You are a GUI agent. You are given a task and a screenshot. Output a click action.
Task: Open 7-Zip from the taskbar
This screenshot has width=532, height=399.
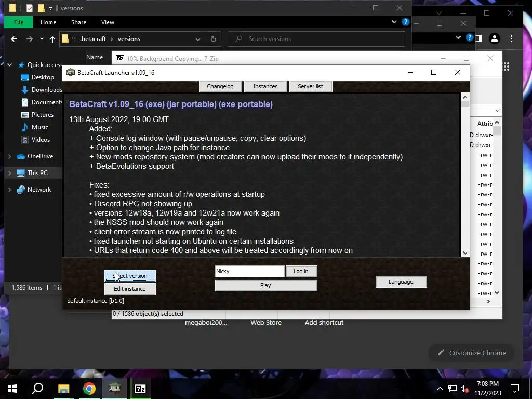(x=140, y=389)
